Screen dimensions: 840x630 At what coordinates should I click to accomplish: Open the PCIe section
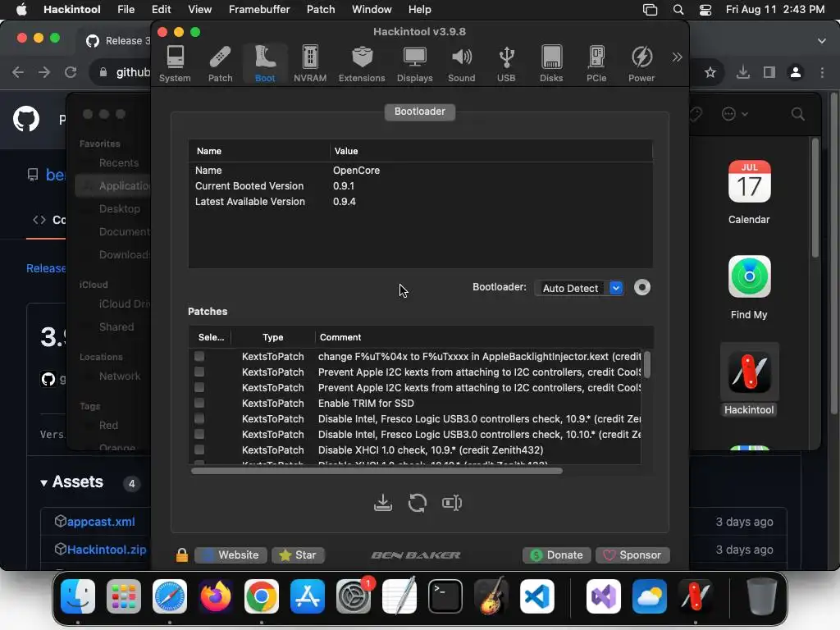coord(596,64)
